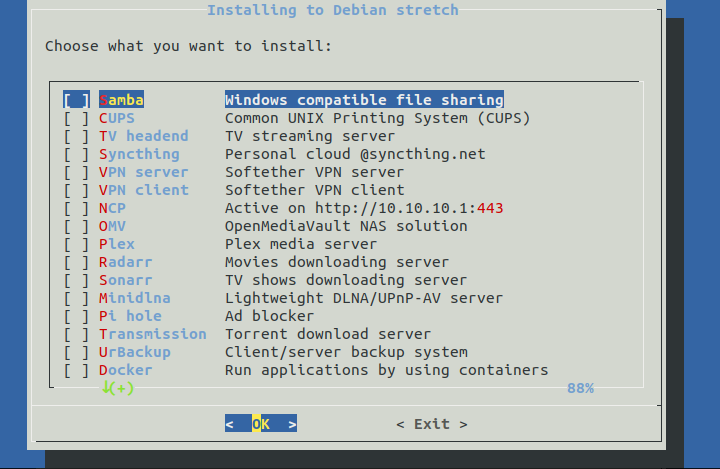Toggle the Samba checkbox
This screenshot has height=469, width=720.
(76, 100)
